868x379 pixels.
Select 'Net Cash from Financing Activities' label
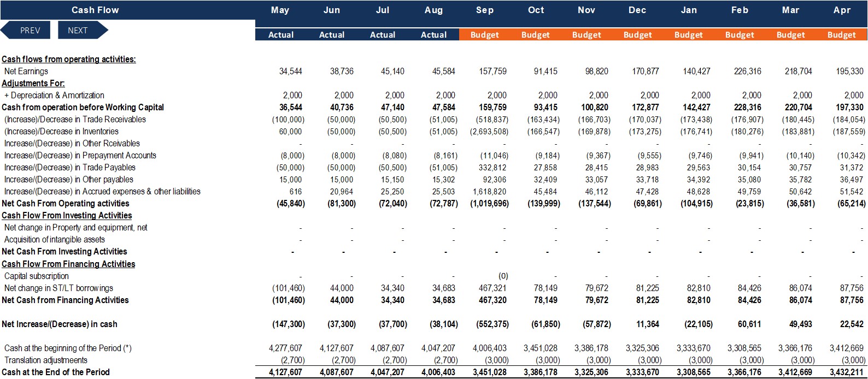pos(65,300)
